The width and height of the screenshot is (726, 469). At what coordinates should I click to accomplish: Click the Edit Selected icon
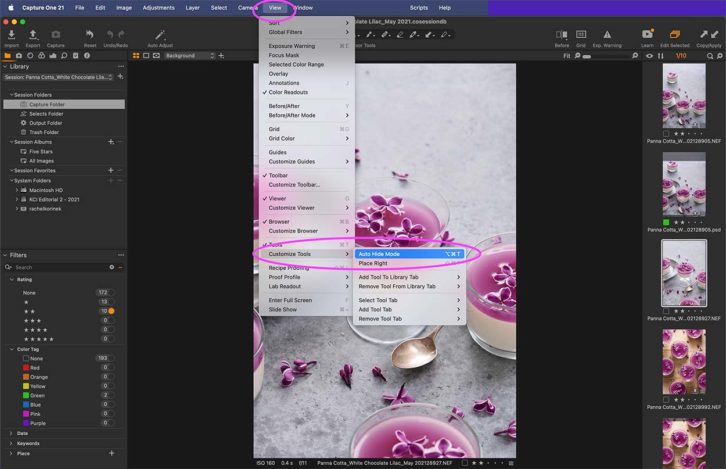(x=675, y=35)
